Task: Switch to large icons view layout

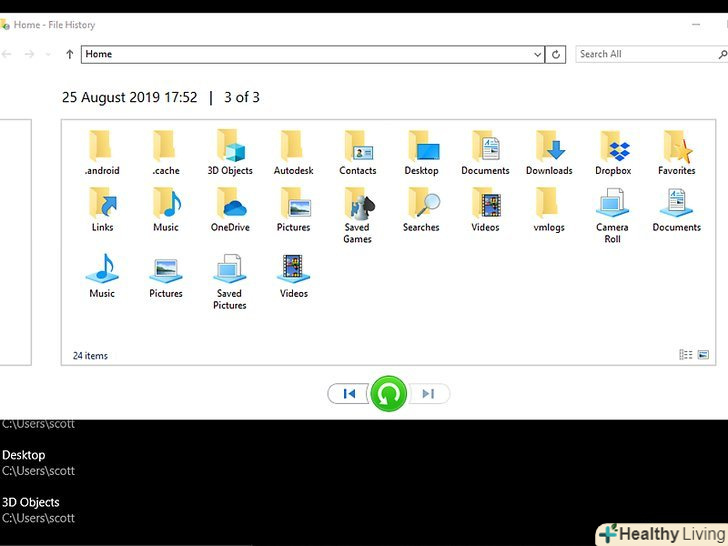Action: pyautogui.click(x=703, y=355)
